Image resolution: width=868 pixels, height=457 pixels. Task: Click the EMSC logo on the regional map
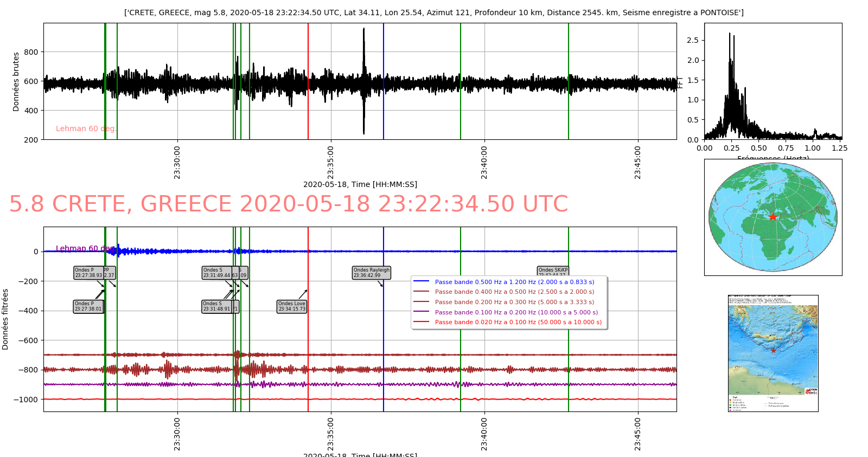pos(811,391)
